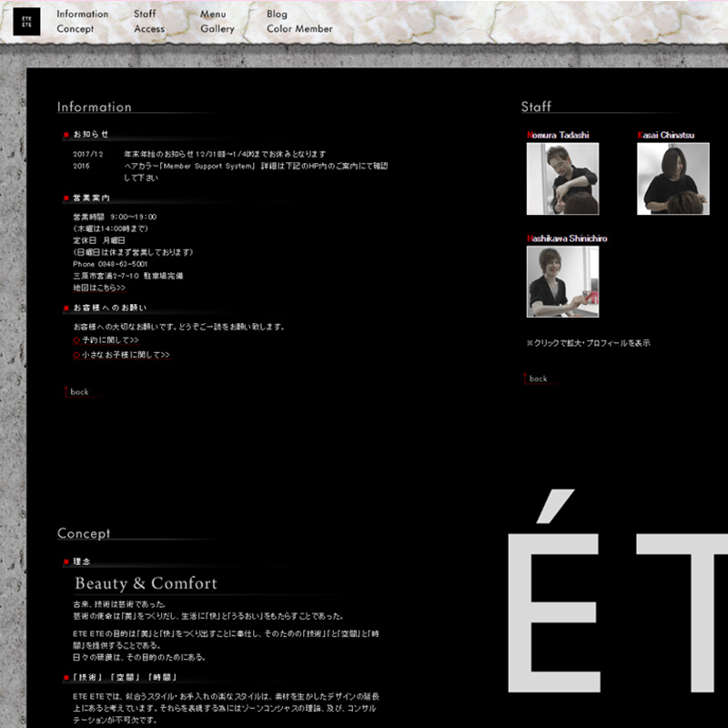Click the Nomura Tadashi name label

(x=558, y=135)
